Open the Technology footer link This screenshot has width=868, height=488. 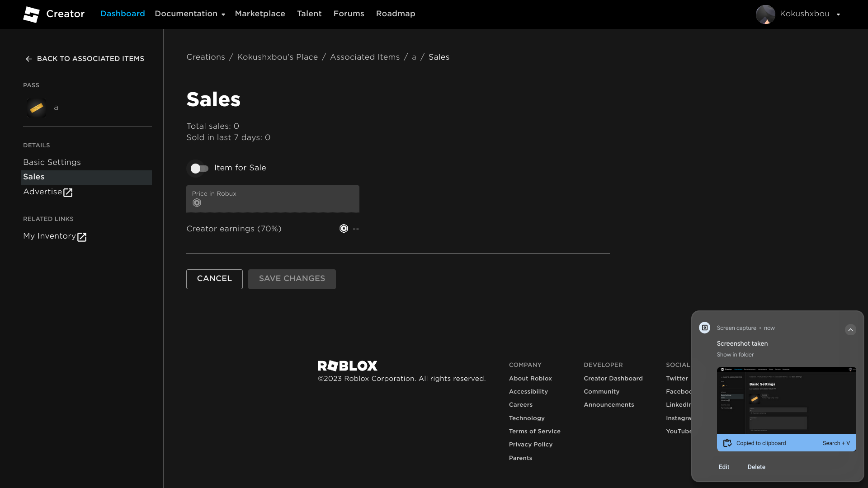tap(527, 418)
